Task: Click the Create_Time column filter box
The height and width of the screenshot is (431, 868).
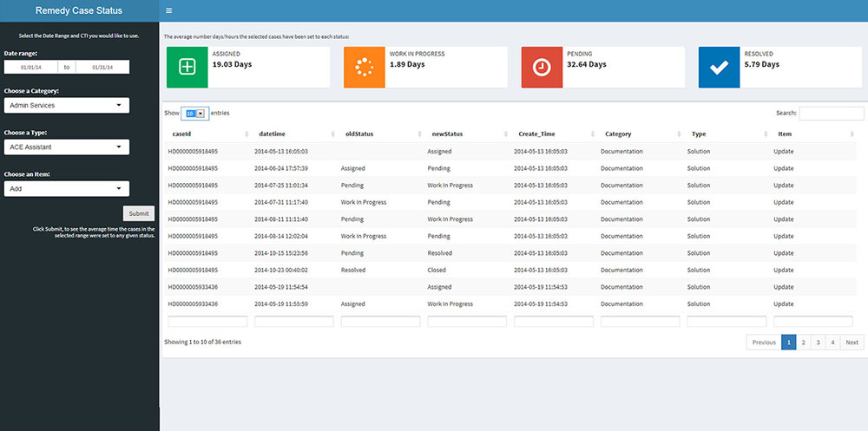Action: pos(554,322)
